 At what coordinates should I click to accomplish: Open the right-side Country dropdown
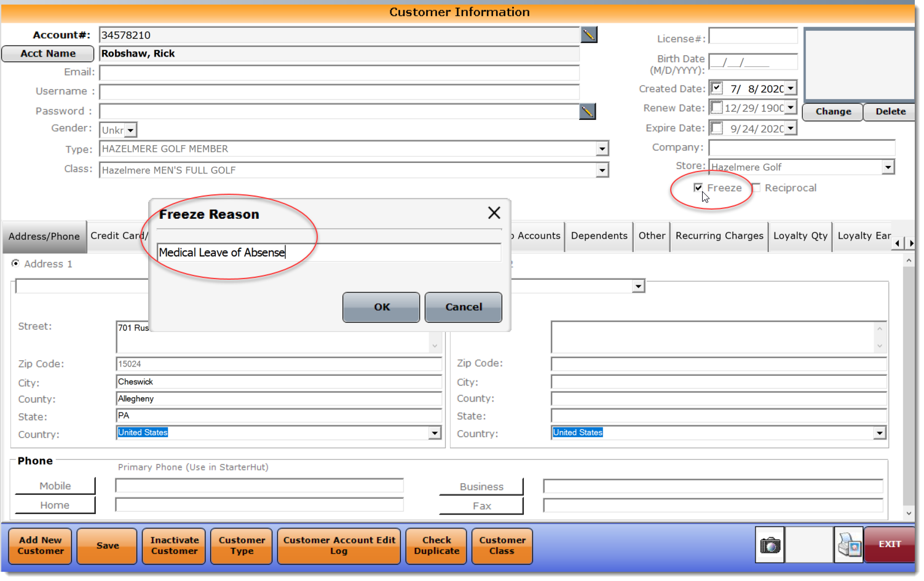click(x=880, y=433)
